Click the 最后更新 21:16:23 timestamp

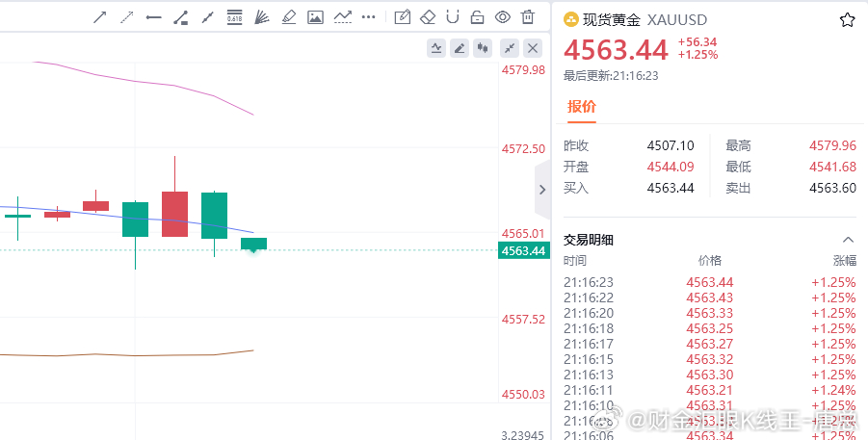click(611, 76)
